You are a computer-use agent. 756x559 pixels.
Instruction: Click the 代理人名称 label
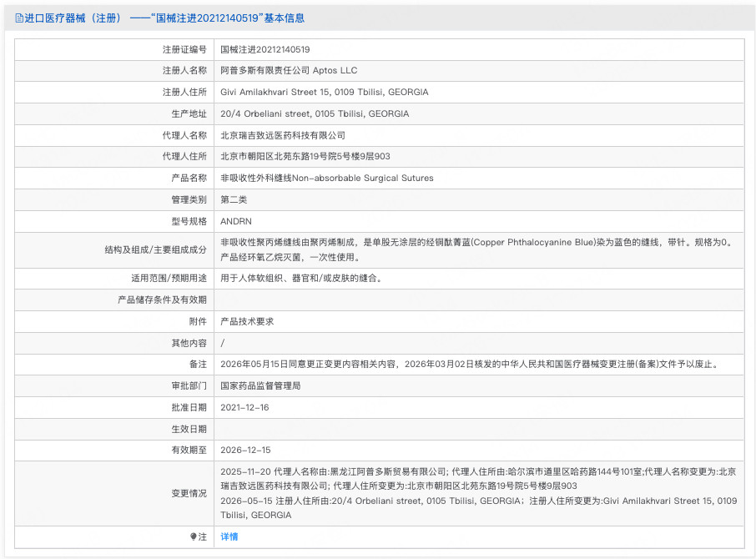[x=184, y=135]
